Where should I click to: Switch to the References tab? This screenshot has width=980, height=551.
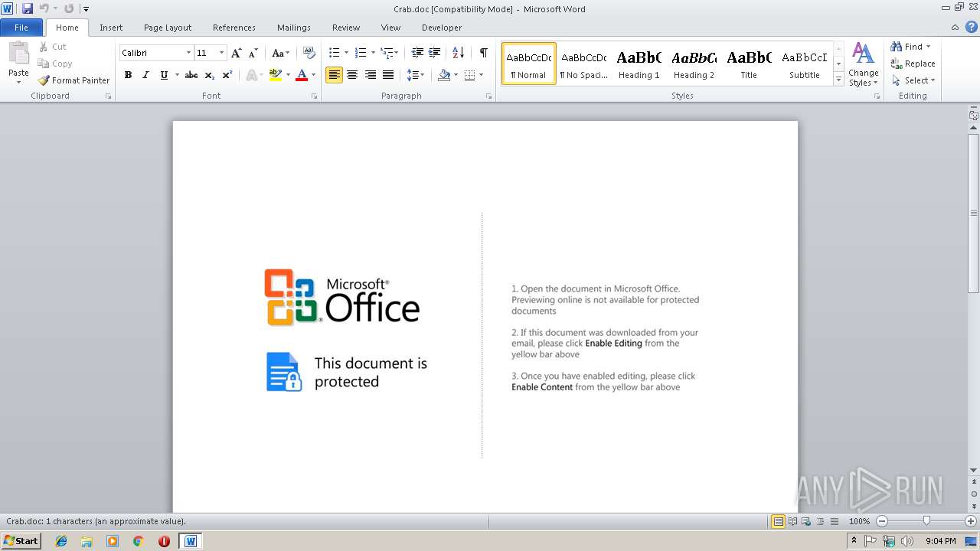click(234, 28)
